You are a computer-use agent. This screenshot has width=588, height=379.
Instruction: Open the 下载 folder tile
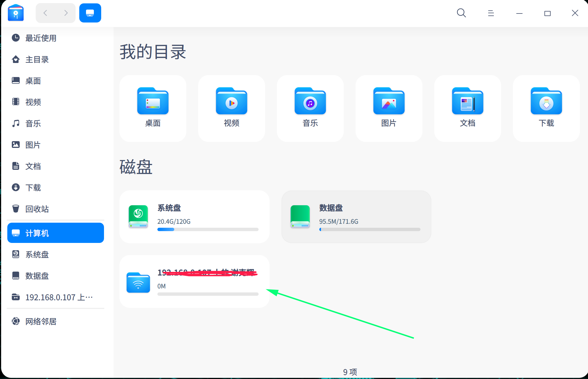coord(546,108)
